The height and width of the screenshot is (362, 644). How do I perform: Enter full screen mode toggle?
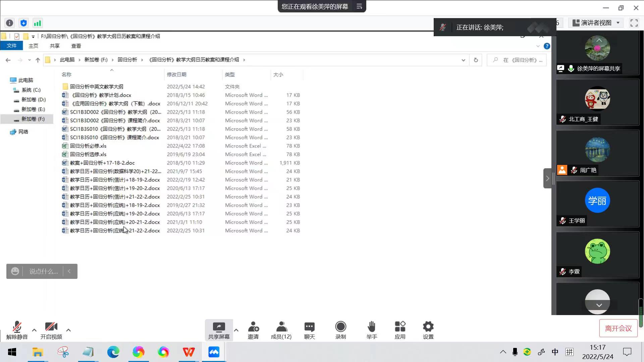pos(634,23)
